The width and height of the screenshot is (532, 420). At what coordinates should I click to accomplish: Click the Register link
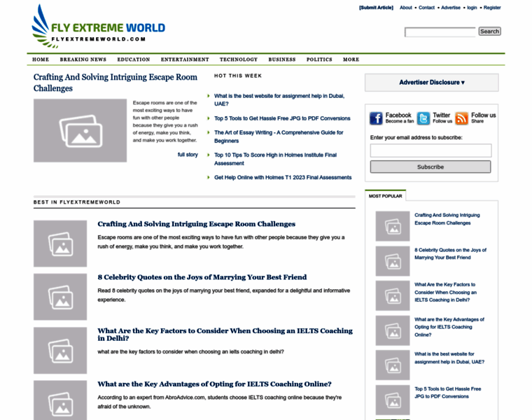click(492, 8)
